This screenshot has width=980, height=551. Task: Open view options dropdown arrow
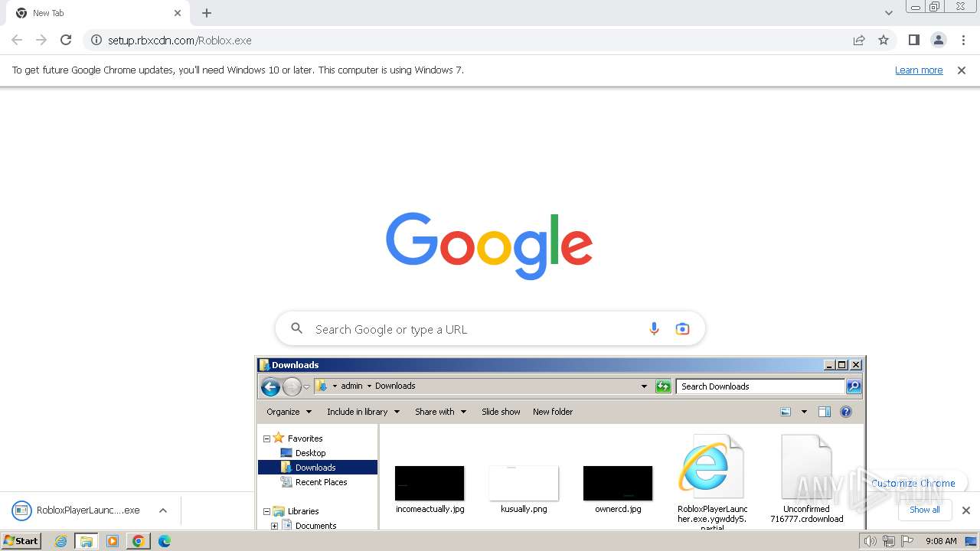click(804, 412)
